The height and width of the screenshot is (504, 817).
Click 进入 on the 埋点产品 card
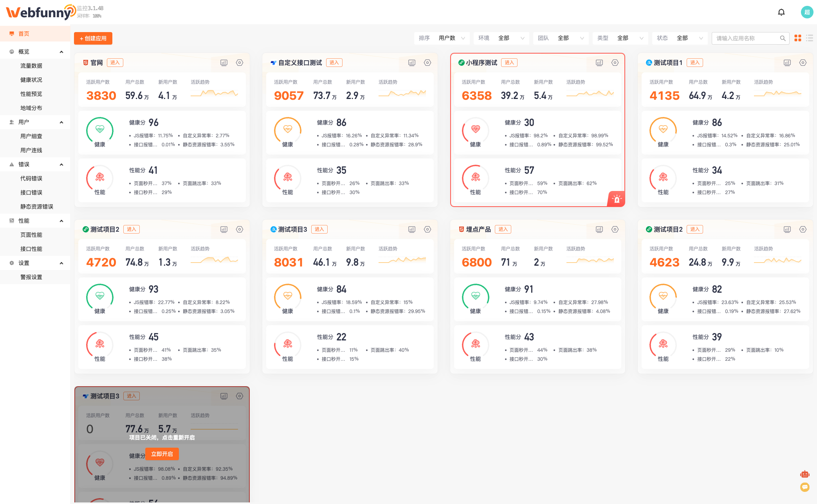click(x=503, y=229)
